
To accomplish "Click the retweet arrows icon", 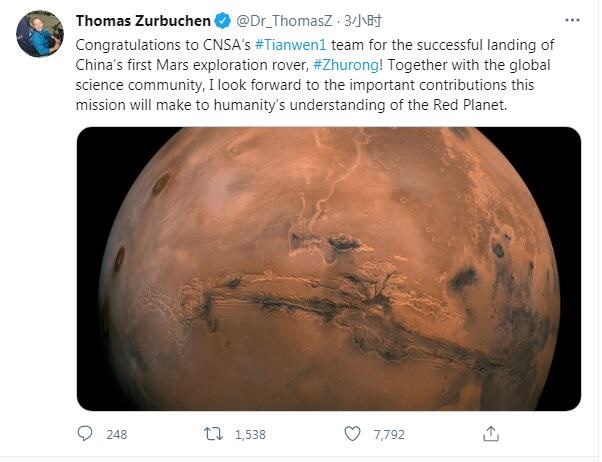I will pos(212,434).
